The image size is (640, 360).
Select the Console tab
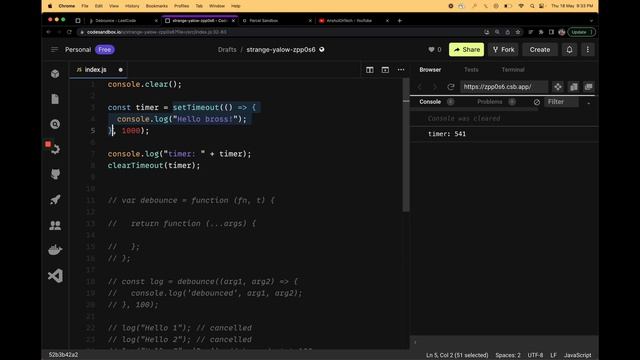pos(430,102)
